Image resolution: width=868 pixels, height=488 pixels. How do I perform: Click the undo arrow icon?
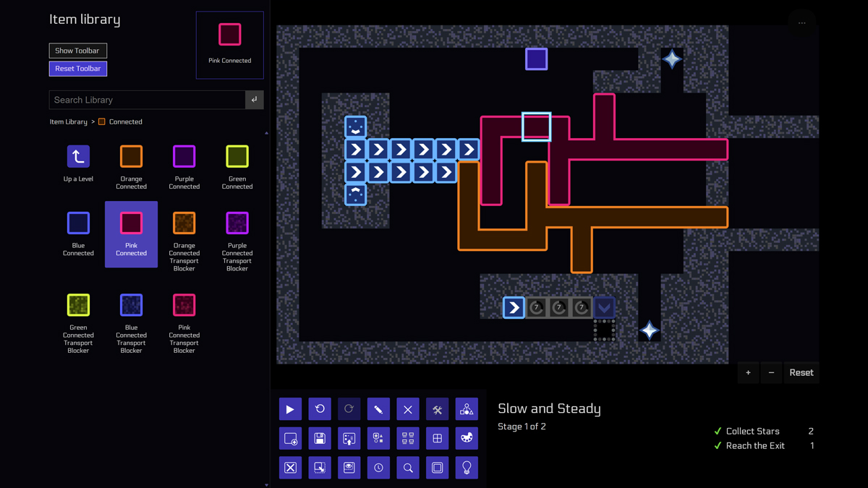click(x=320, y=408)
